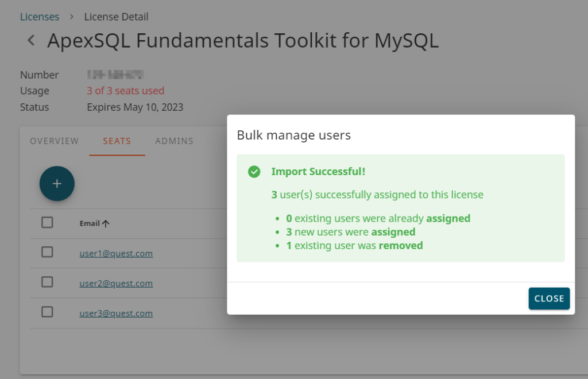Check the checkbox next to user3@quest.com

coord(47,313)
